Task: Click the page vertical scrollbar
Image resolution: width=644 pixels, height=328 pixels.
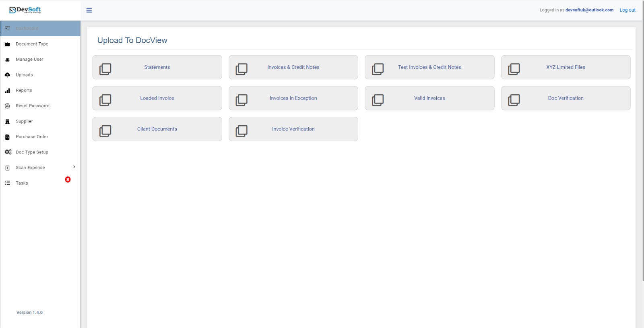Action: pos(642,141)
